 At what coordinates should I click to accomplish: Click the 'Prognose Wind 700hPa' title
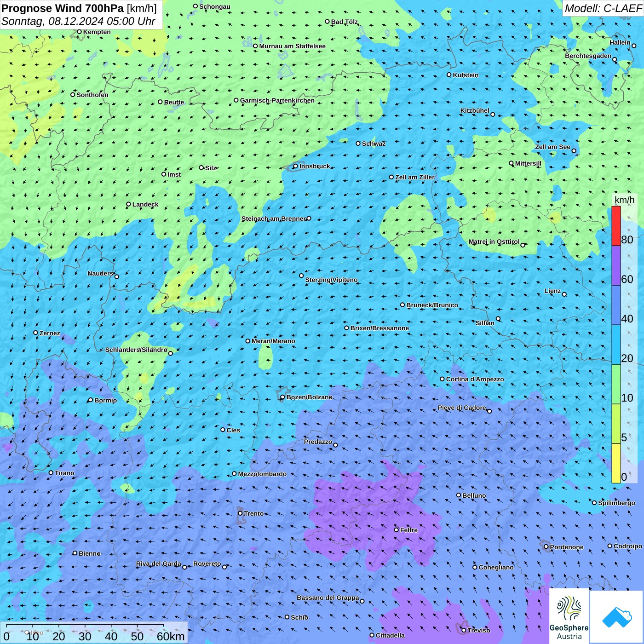[63, 8]
